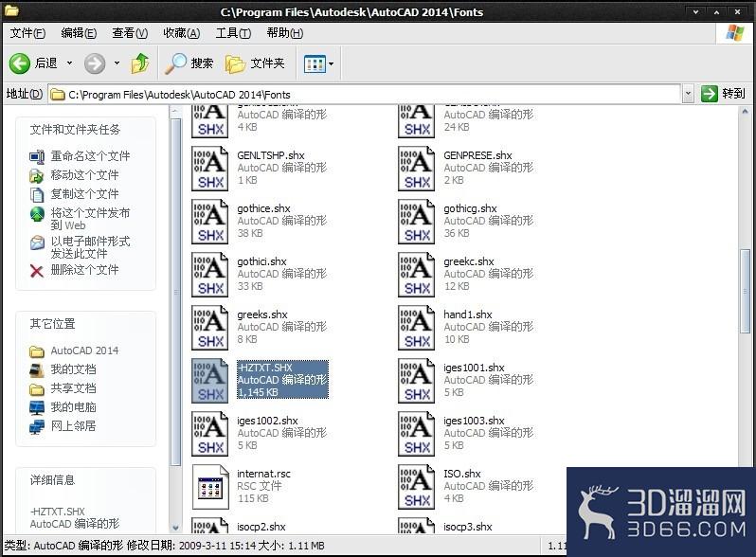The width and height of the screenshot is (756, 557).
Task: Click the isocp3.shx file name
Action: click(468, 527)
